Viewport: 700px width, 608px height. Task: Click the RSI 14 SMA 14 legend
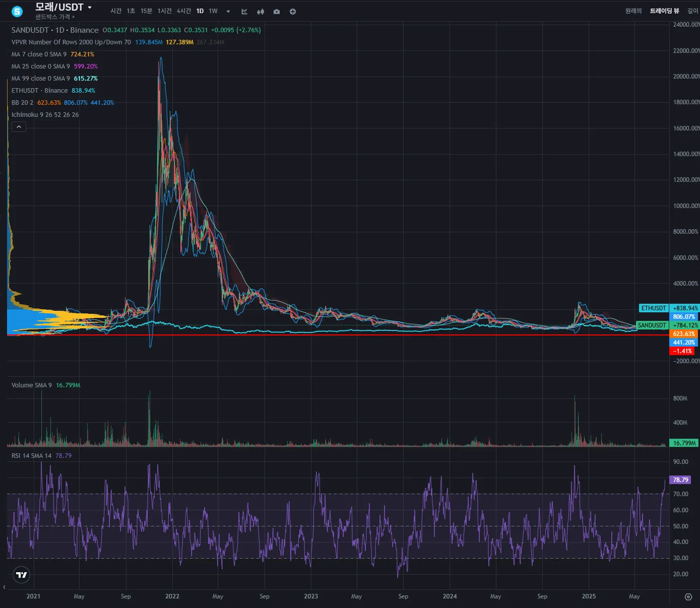pyautogui.click(x=32, y=456)
